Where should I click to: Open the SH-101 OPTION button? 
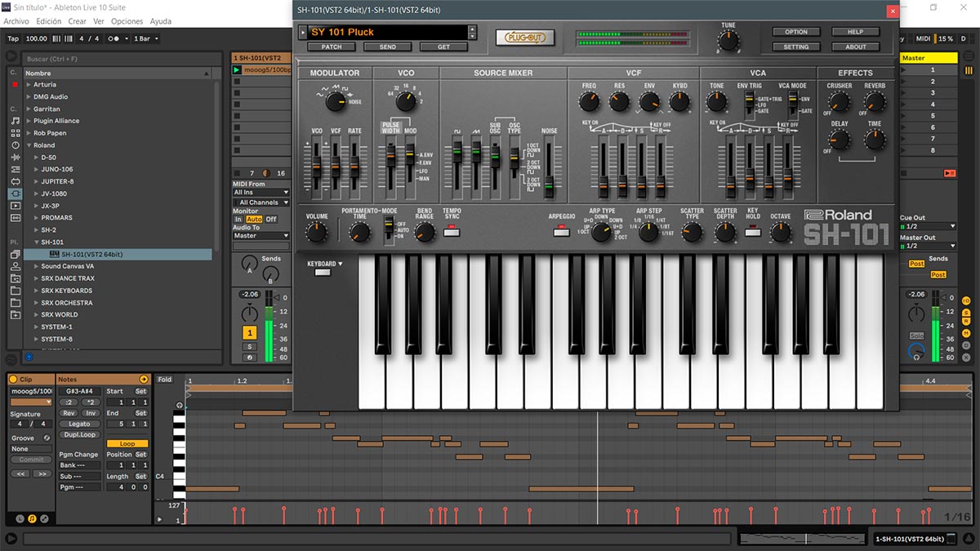pos(796,32)
